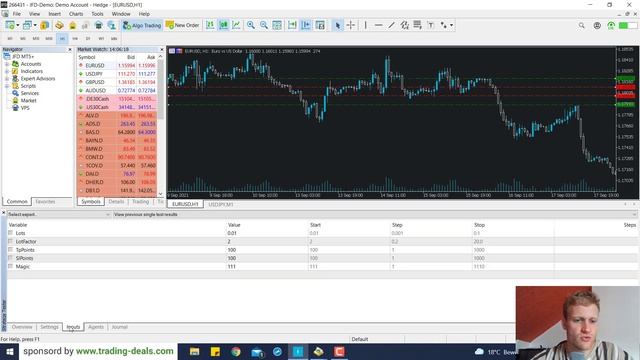Select the M15 timeframe
640x360 pixels.
[x=36, y=38]
